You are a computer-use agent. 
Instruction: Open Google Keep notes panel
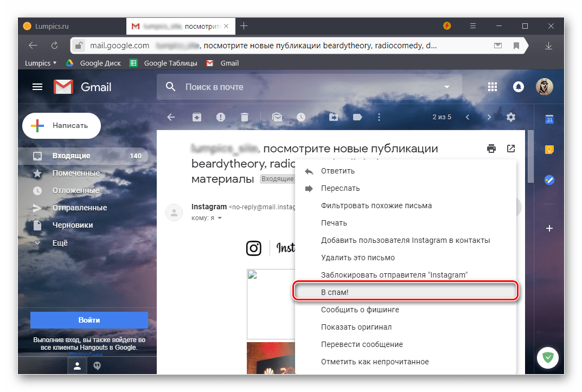click(549, 149)
